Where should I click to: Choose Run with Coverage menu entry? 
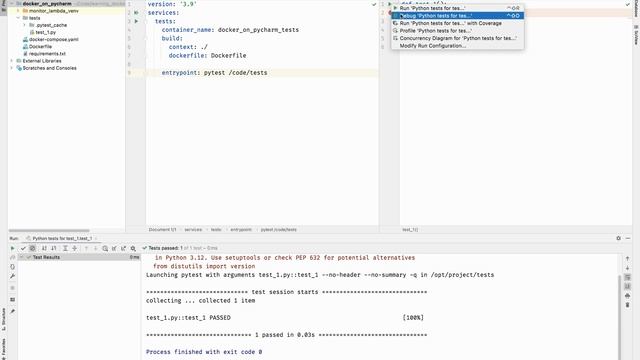coord(458,23)
